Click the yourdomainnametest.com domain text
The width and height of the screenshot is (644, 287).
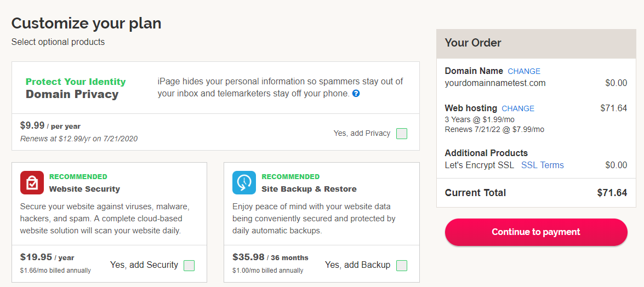(x=495, y=83)
